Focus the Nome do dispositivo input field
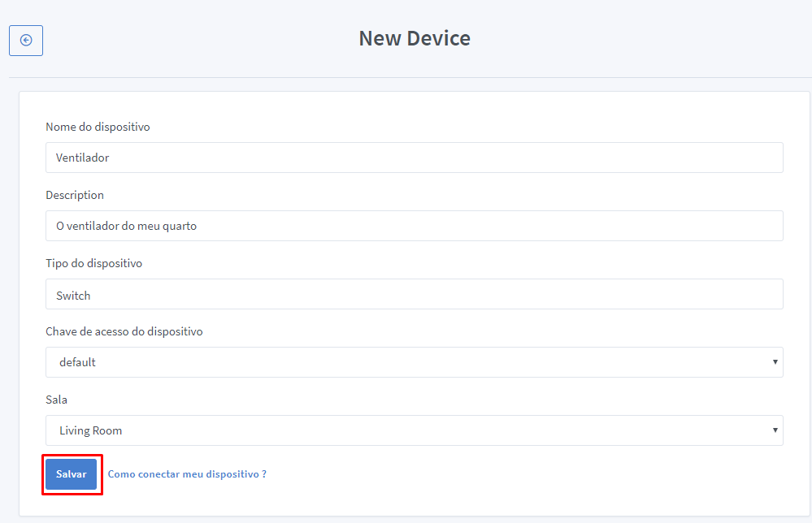This screenshot has height=523, width=812. (415, 158)
